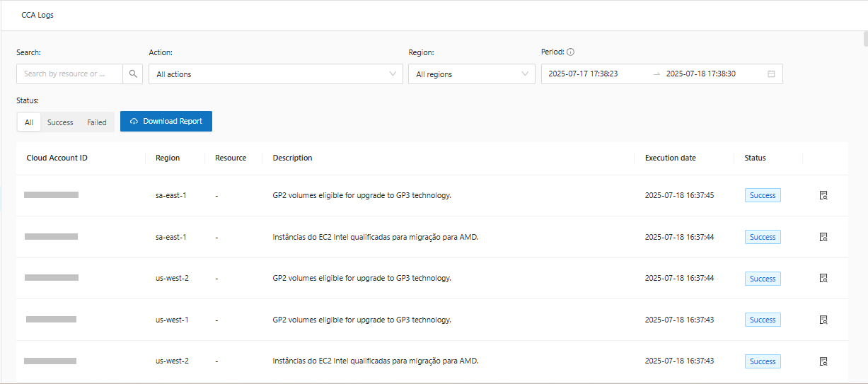Click the Execution date column header

pyautogui.click(x=670, y=158)
